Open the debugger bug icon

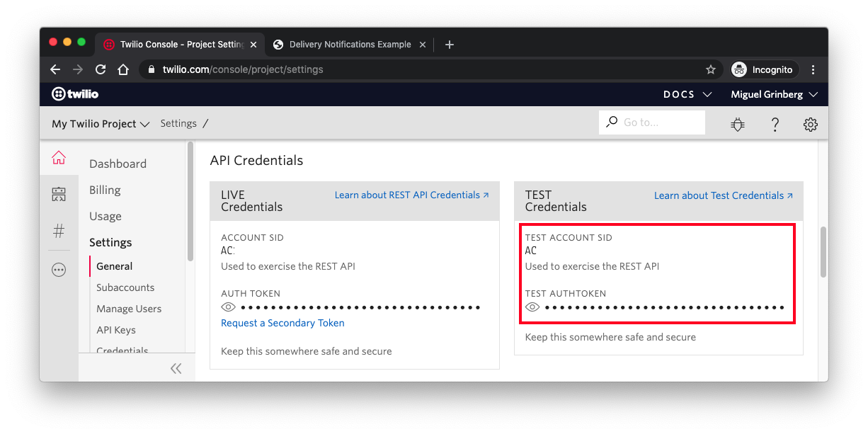tap(738, 124)
